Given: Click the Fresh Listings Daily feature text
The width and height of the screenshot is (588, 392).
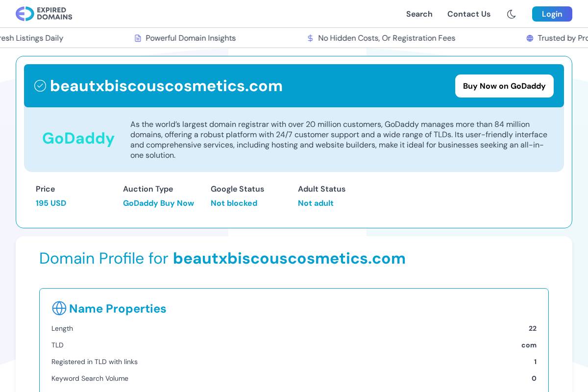Looking at the screenshot, I should [31, 38].
